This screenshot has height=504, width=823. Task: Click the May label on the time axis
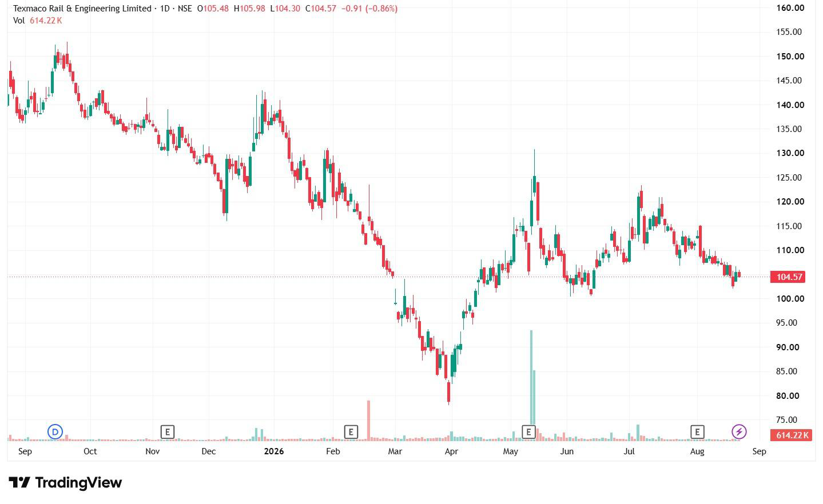tap(511, 451)
